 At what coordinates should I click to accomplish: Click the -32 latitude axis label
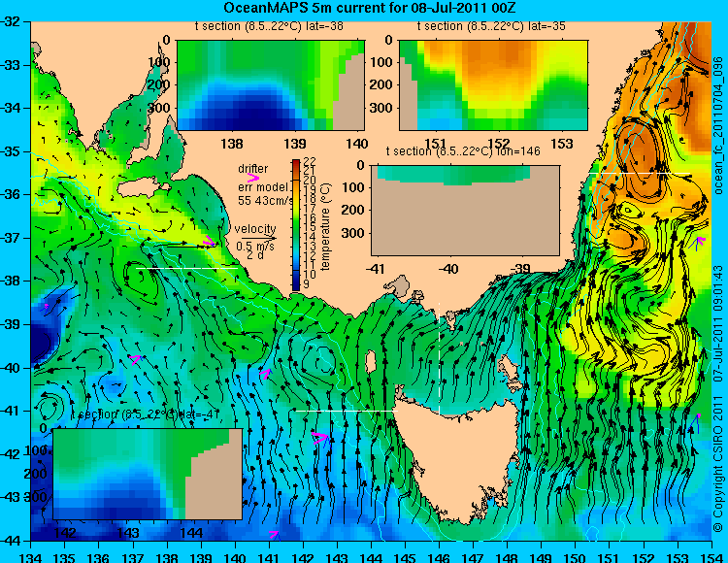11,21
